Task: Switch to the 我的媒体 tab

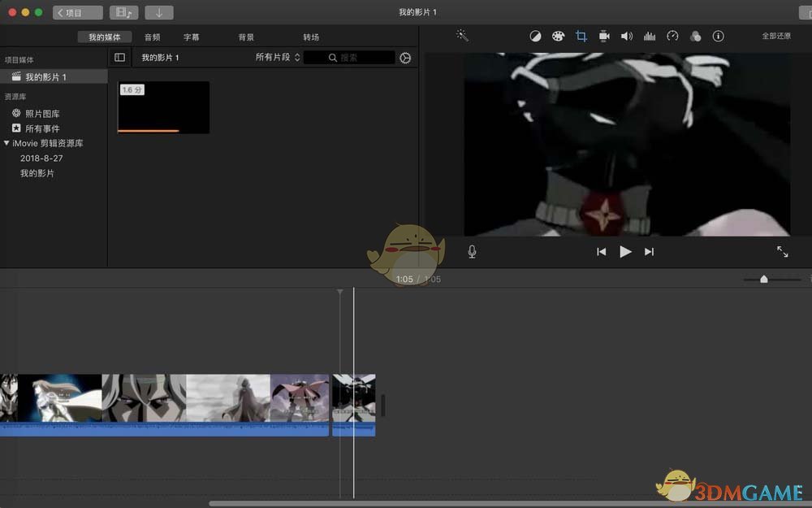Action: 104,37
